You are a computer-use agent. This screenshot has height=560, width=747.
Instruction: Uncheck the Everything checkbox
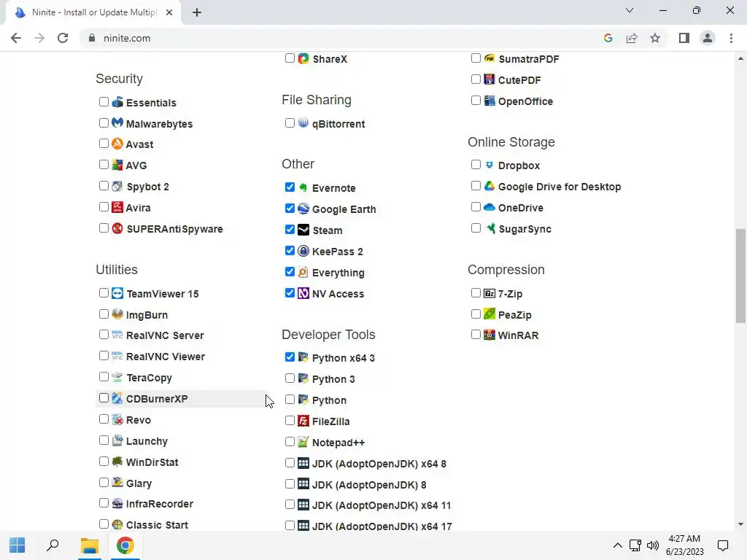tap(290, 271)
